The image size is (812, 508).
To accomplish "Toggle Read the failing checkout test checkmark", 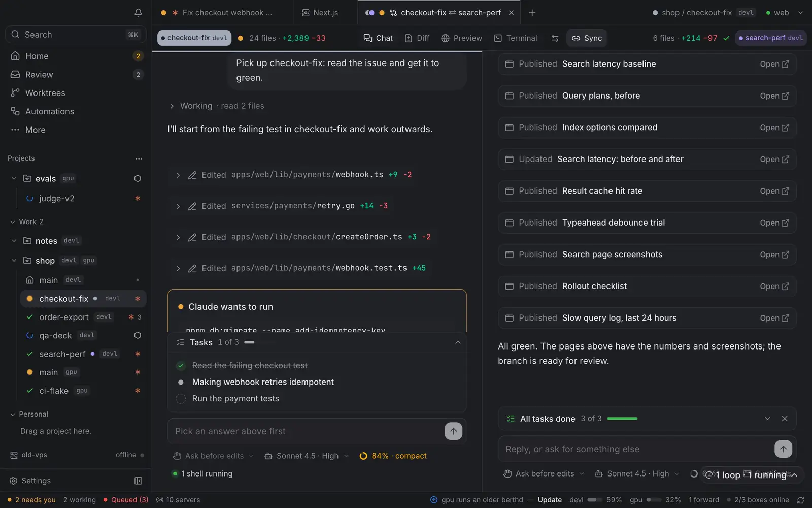I will [181, 366].
